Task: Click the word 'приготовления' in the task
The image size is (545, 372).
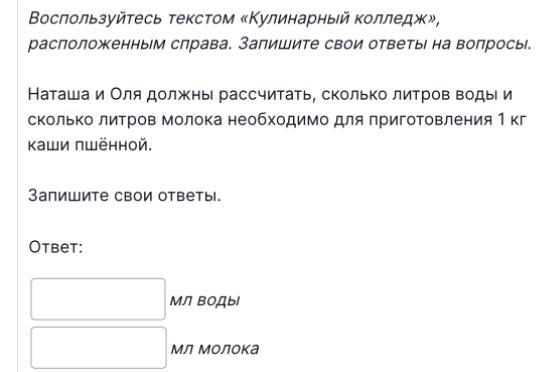Action: (x=430, y=120)
